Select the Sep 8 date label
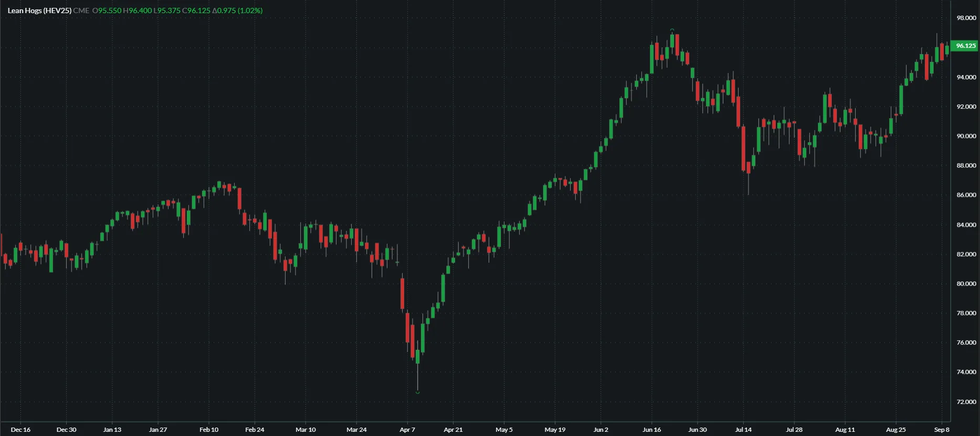This screenshot has height=436, width=980. pyautogui.click(x=942, y=430)
